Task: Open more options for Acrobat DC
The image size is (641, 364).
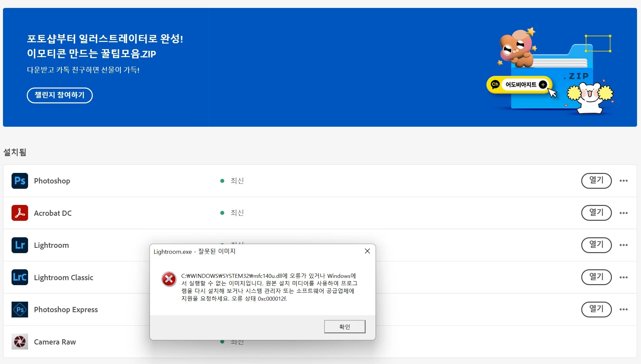Action: (623, 213)
